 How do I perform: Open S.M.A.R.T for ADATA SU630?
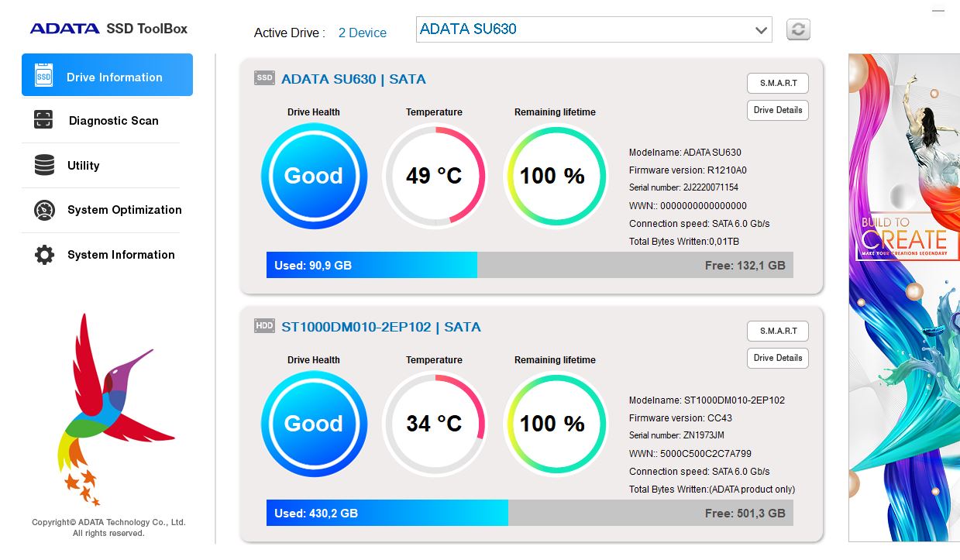pos(778,83)
